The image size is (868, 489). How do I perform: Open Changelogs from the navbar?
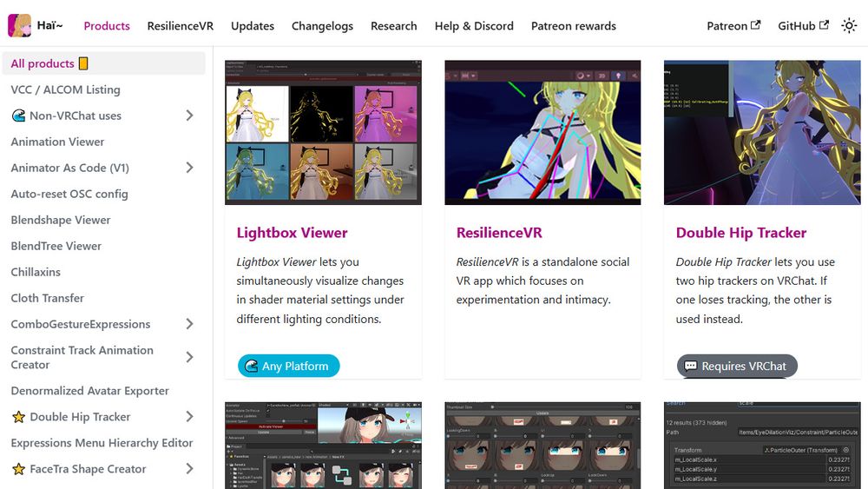[x=322, y=26]
